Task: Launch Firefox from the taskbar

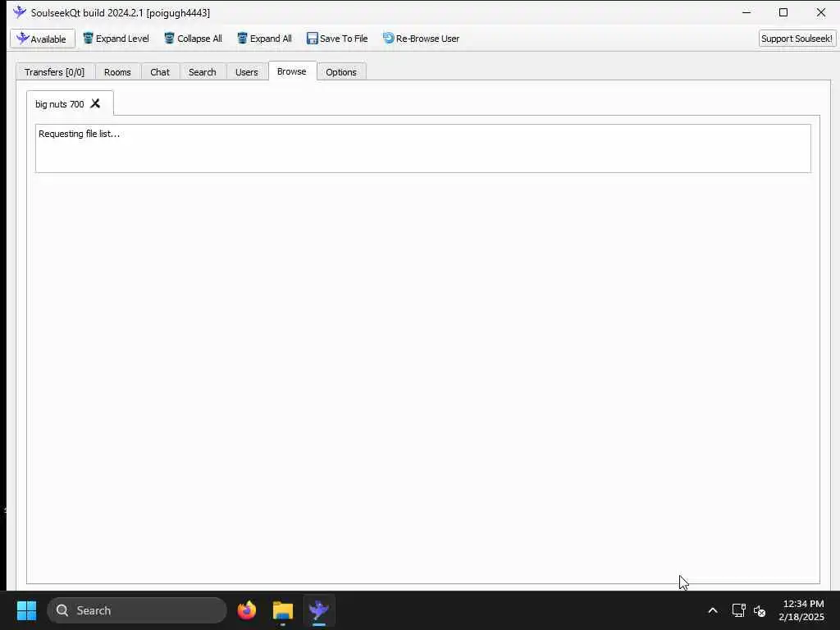Action: point(246,610)
